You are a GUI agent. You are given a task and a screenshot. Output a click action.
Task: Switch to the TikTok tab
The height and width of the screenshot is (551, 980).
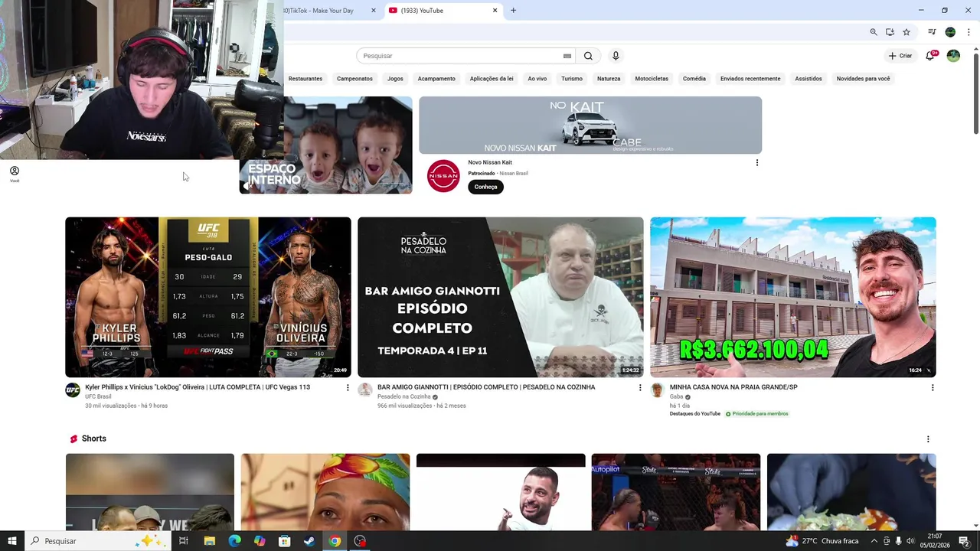click(329, 11)
